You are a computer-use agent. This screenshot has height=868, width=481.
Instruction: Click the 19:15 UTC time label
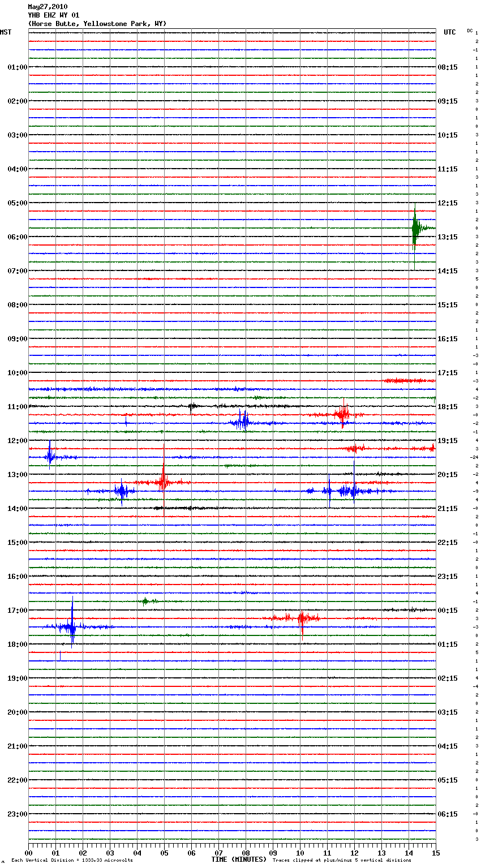(x=448, y=441)
